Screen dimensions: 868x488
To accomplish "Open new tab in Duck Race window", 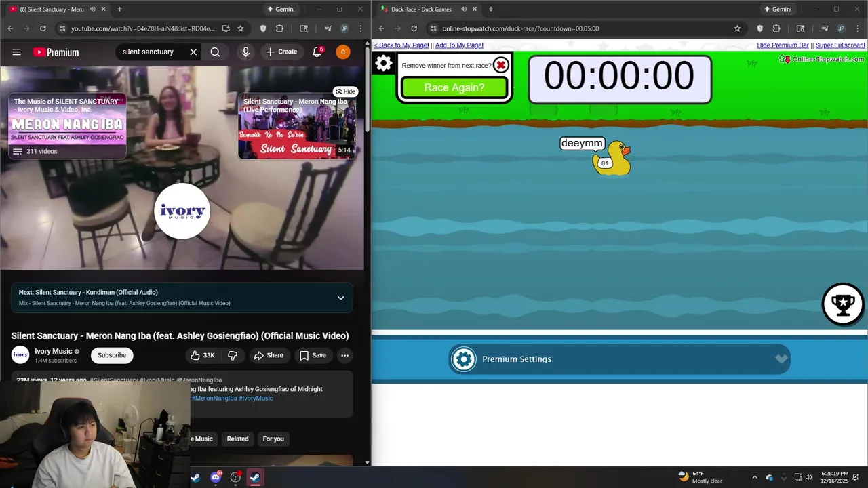I will [490, 9].
